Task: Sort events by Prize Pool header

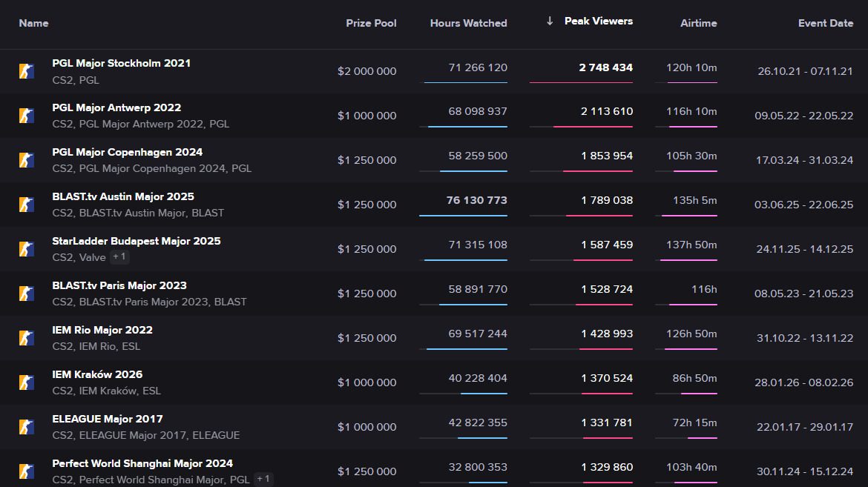Action: [x=371, y=23]
